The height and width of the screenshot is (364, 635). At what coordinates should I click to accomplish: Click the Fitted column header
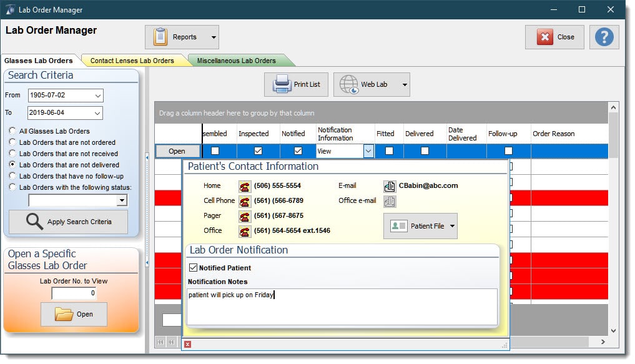[389, 134]
